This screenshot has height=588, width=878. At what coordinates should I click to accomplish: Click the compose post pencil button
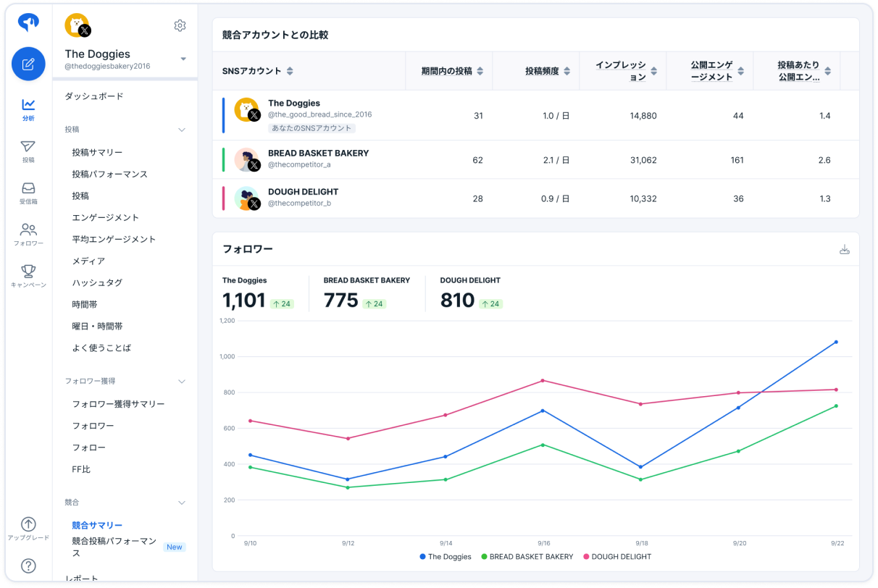[x=28, y=64]
